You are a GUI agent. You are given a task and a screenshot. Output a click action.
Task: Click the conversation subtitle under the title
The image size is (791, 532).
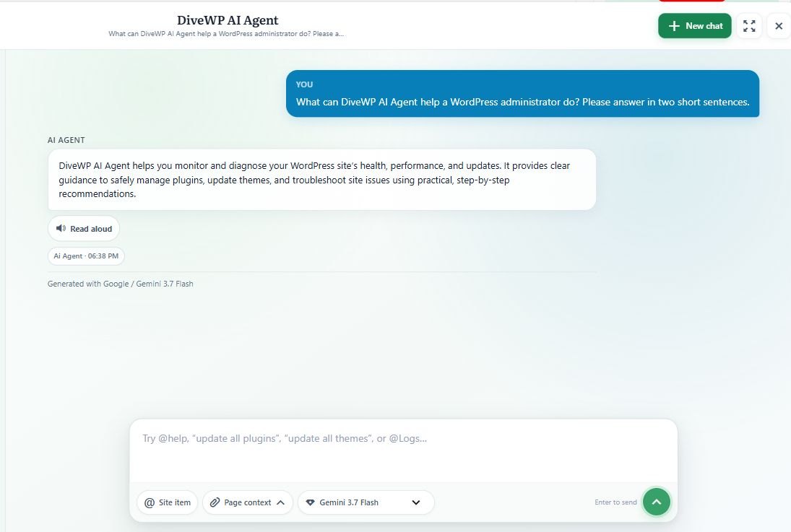[x=226, y=34]
